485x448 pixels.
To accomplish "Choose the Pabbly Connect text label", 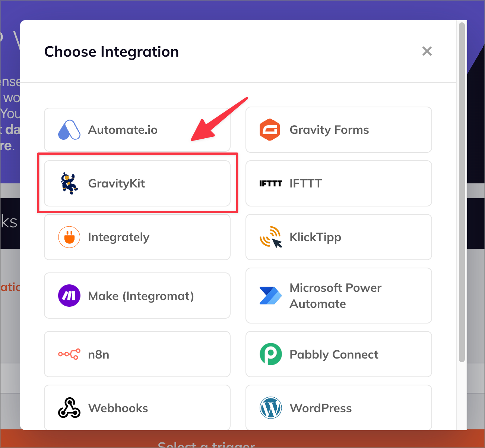I will 334,354.
